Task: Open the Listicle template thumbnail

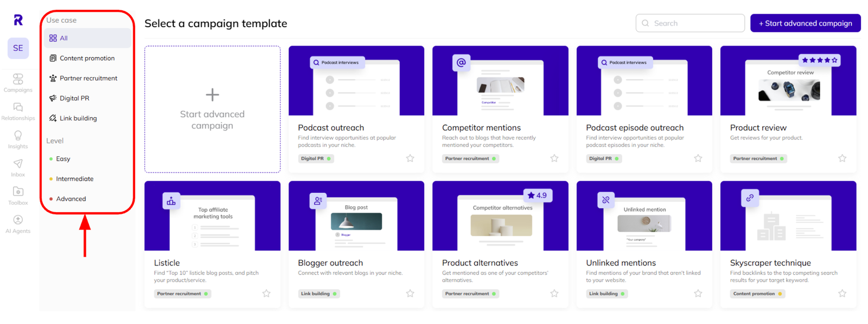Action: click(x=212, y=216)
